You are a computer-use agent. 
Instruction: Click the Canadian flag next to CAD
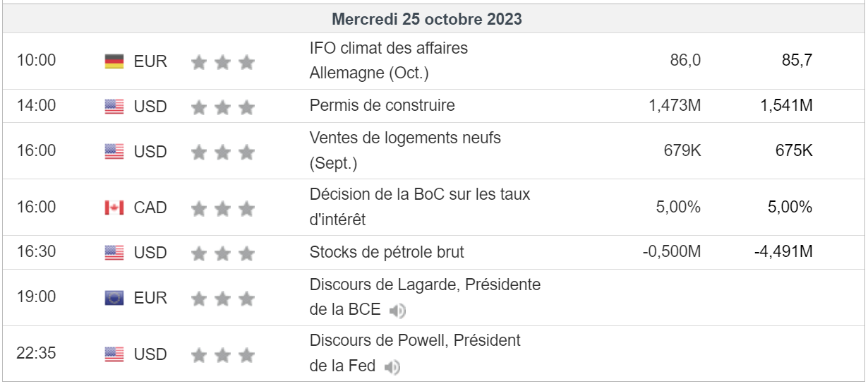click(x=114, y=208)
